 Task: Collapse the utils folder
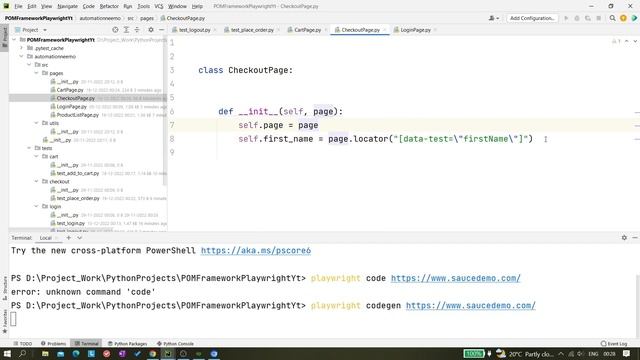(x=37, y=123)
